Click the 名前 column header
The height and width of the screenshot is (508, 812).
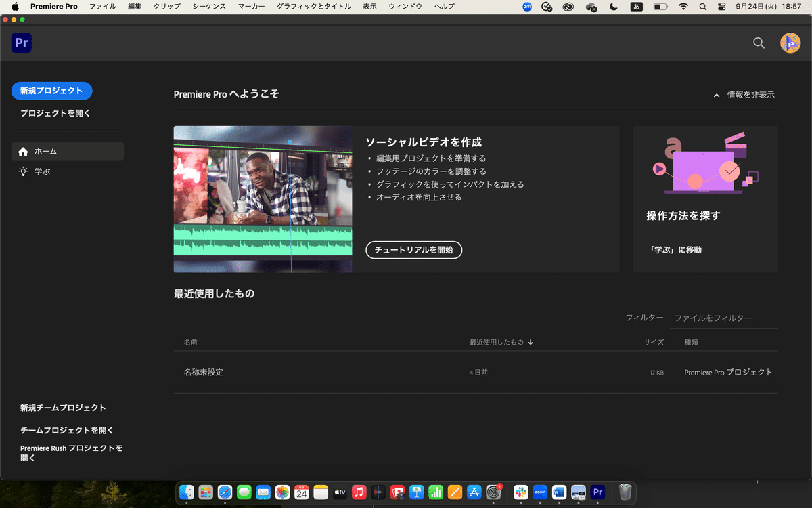(x=191, y=343)
